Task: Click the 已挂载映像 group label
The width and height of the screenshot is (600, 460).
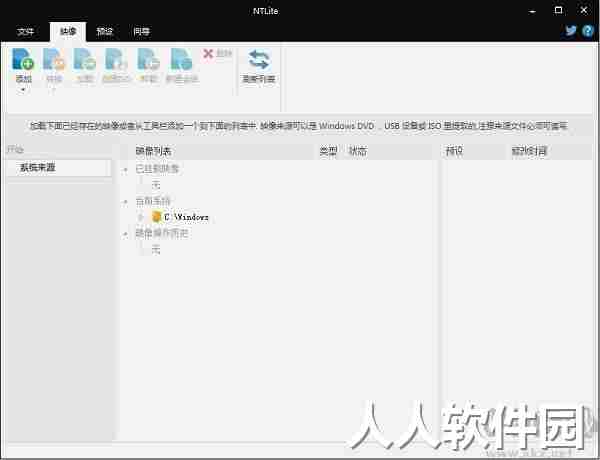Action: [x=157, y=169]
